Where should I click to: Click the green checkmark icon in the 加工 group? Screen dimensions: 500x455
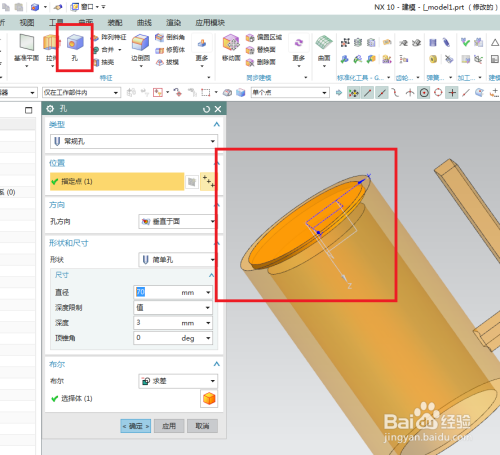(x=465, y=42)
